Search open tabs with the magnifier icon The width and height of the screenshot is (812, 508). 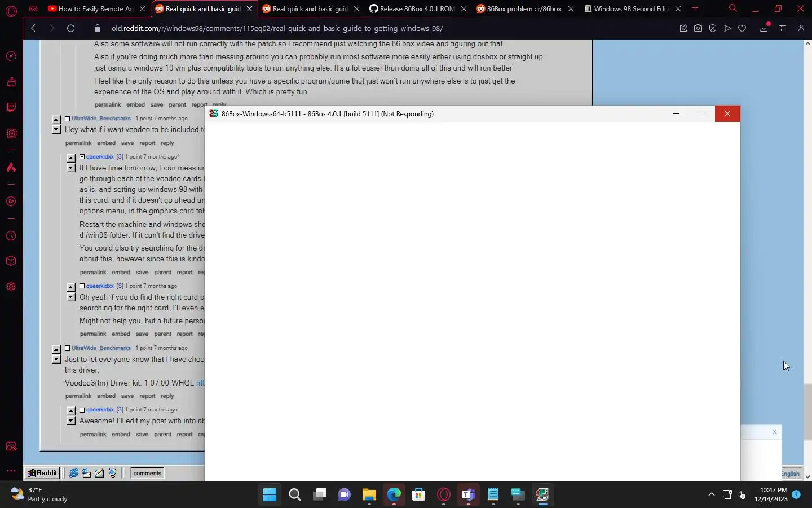click(732, 8)
